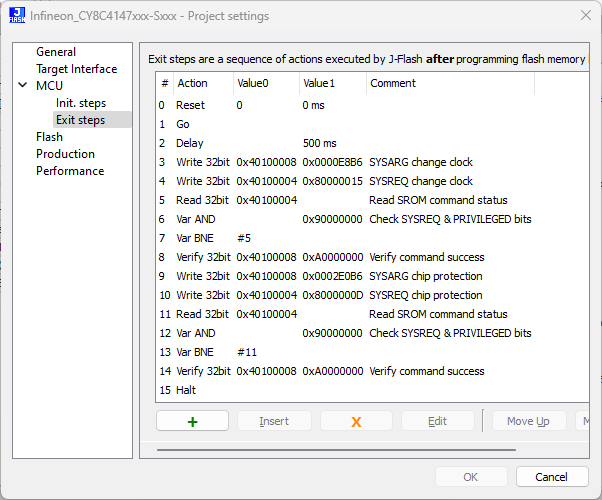Select Init. steps under MCU
602x500 pixels.
80,103
